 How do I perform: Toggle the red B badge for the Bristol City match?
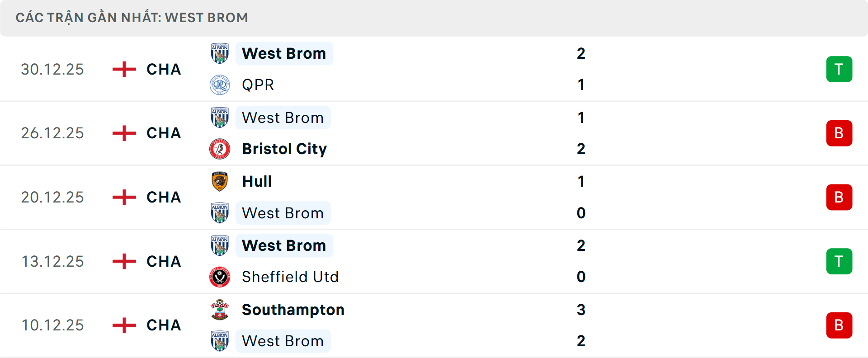pyautogui.click(x=839, y=133)
